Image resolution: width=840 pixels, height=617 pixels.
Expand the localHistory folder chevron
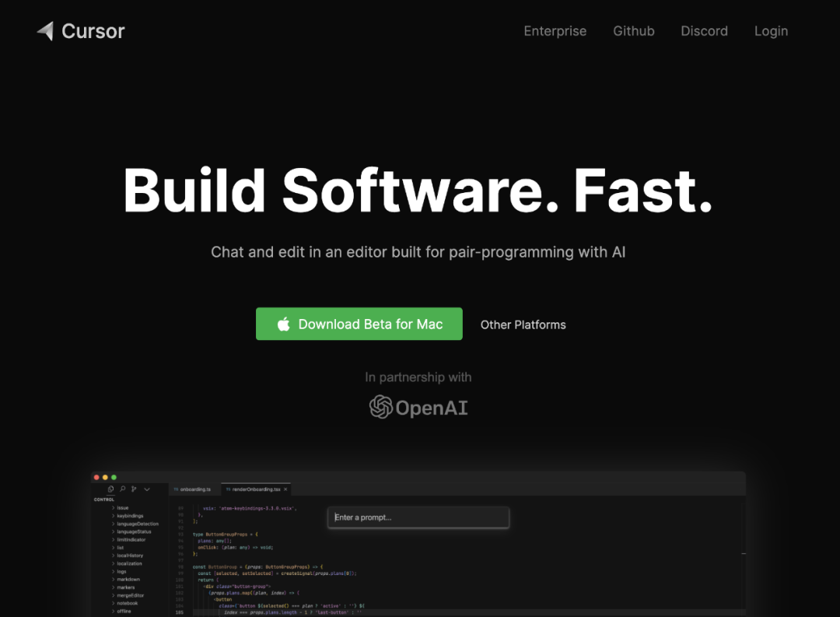[x=113, y=556]
